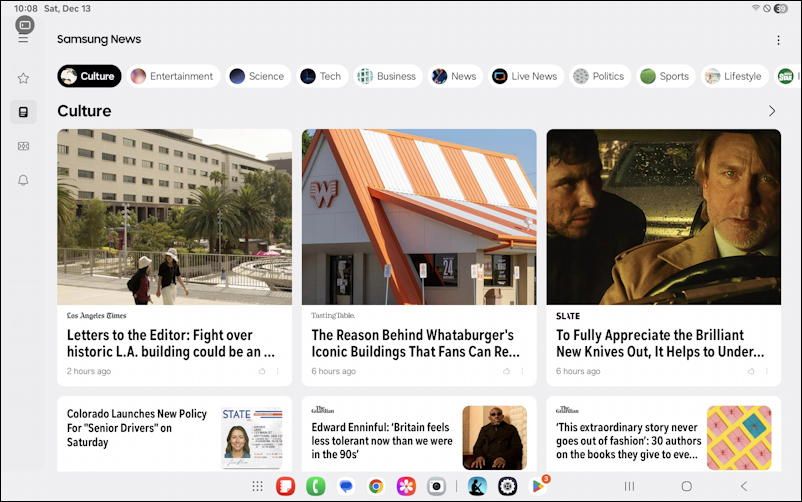Open more options on the Whataburger card

click(x=522, y=371)
